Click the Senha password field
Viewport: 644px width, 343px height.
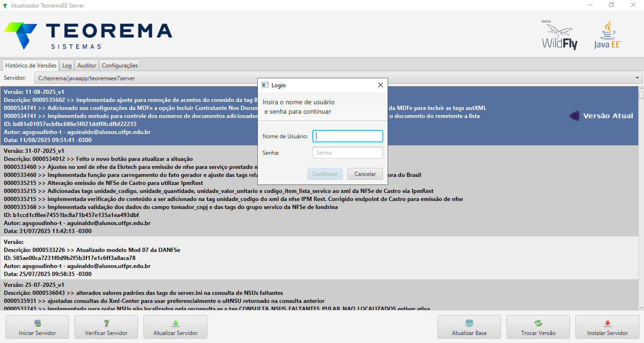347,152
